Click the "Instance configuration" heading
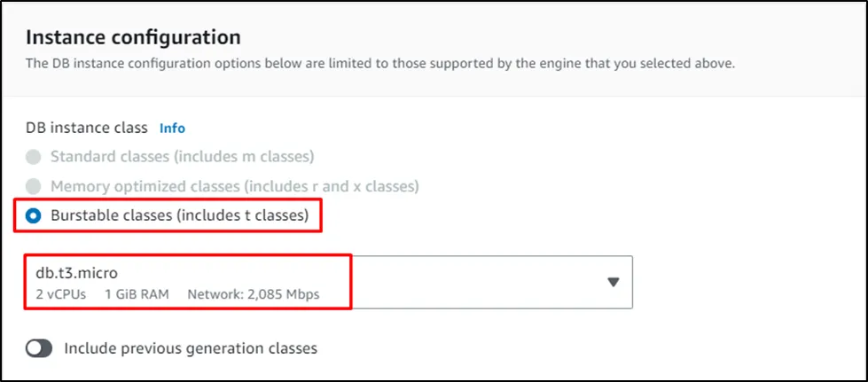This screenshot has height=382, width=868. coord(133,37)
